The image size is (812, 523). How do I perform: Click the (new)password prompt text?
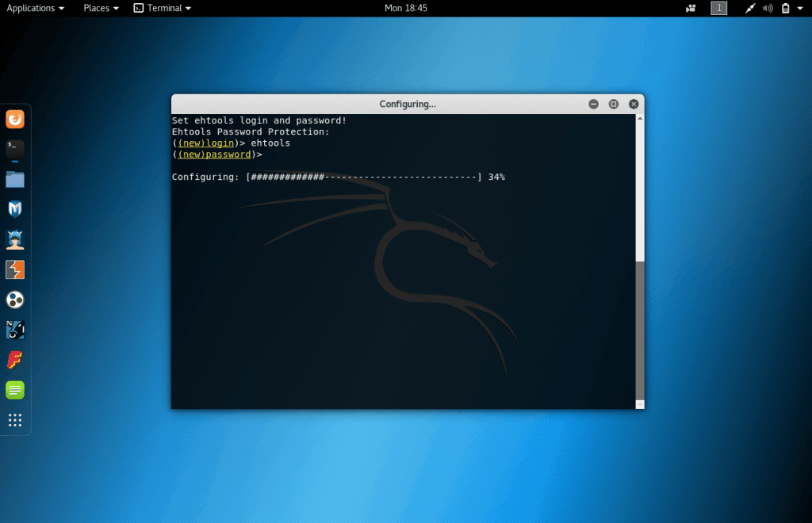[x=214, y=155]
